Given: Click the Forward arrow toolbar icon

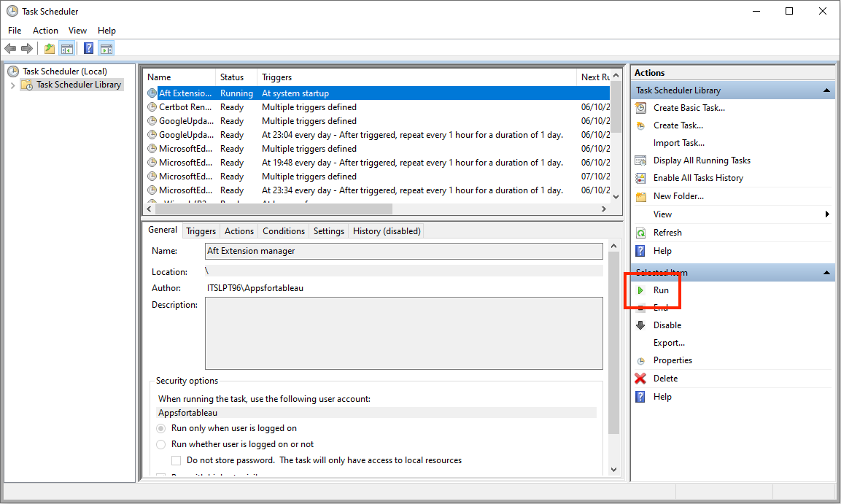Looking at the screenshot, I should (27, 49).
